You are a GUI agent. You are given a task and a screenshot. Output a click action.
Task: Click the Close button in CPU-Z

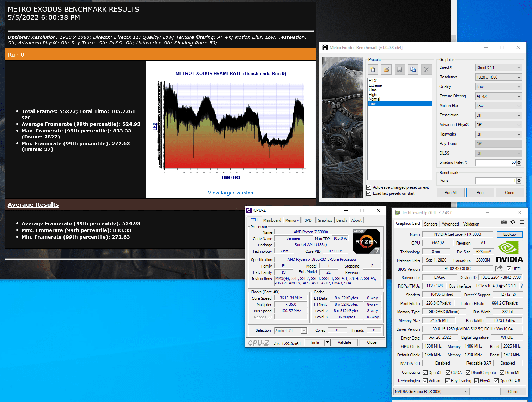pos(372,342)
